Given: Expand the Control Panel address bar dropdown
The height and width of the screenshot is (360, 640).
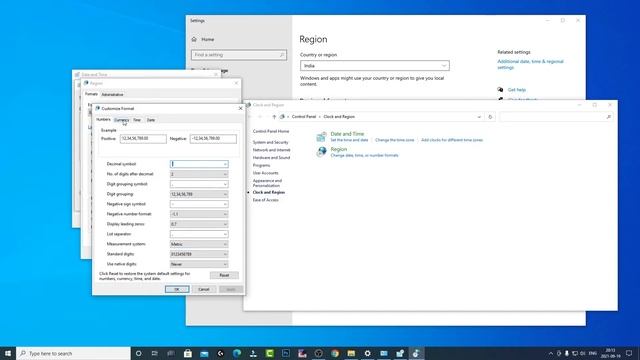Looking at the screenshot, I should (x=479, y=117).
